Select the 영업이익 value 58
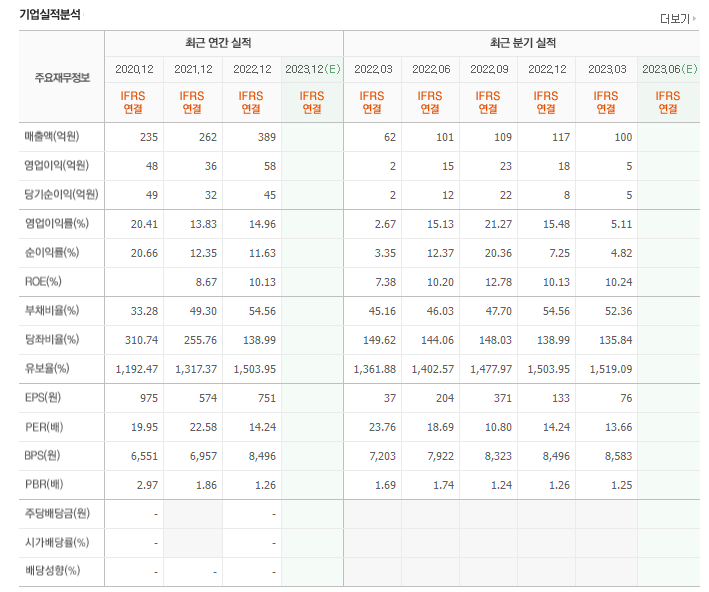This screenshot has width=709, height=592. [x=270, y=166]
